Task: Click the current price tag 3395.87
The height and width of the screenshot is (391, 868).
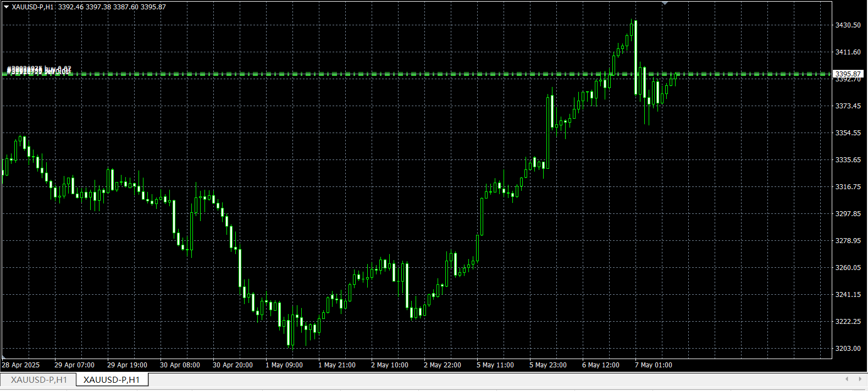Action: [847, 74]
